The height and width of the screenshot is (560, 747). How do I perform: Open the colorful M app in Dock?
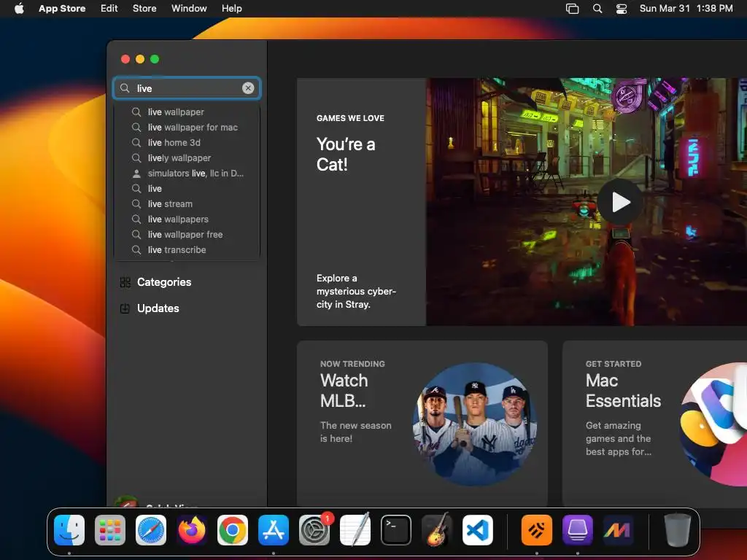point(618,530)
